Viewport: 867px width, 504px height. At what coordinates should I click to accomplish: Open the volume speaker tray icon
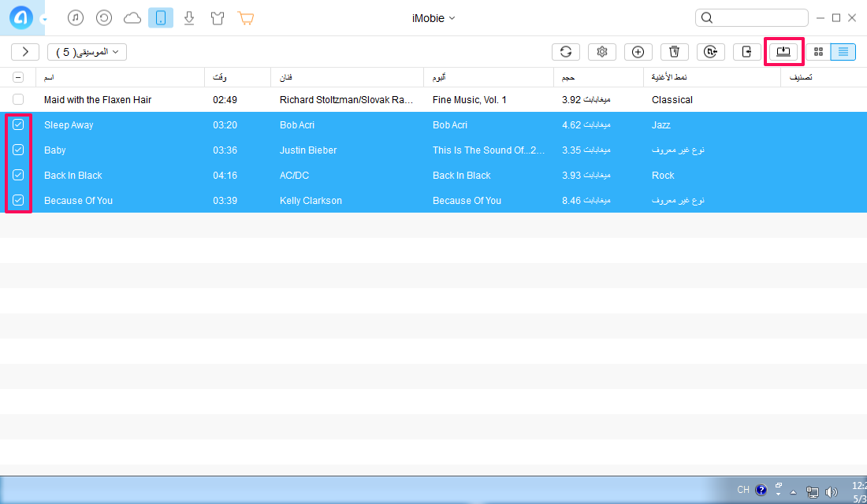click(831, 492)
